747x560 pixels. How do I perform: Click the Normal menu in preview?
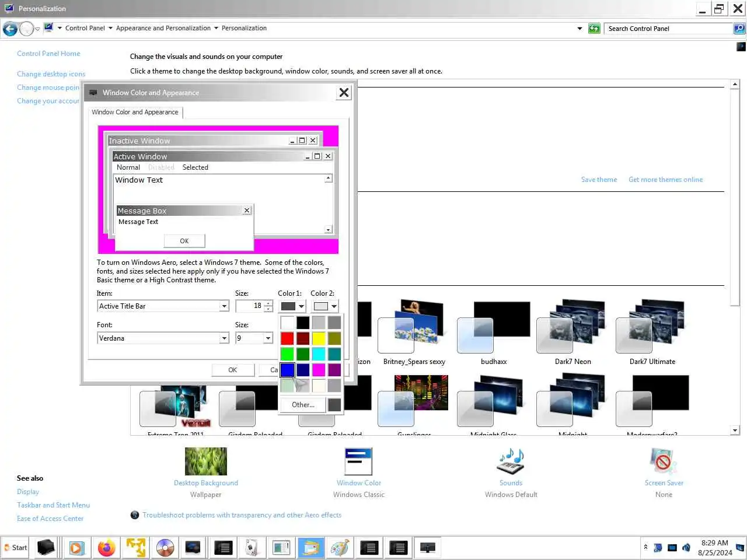coord(128,167)
